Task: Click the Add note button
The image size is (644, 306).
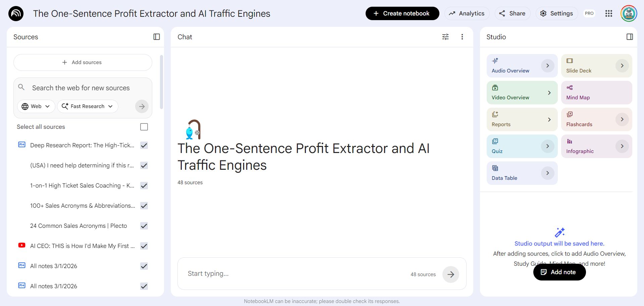Action: (559, 272)
